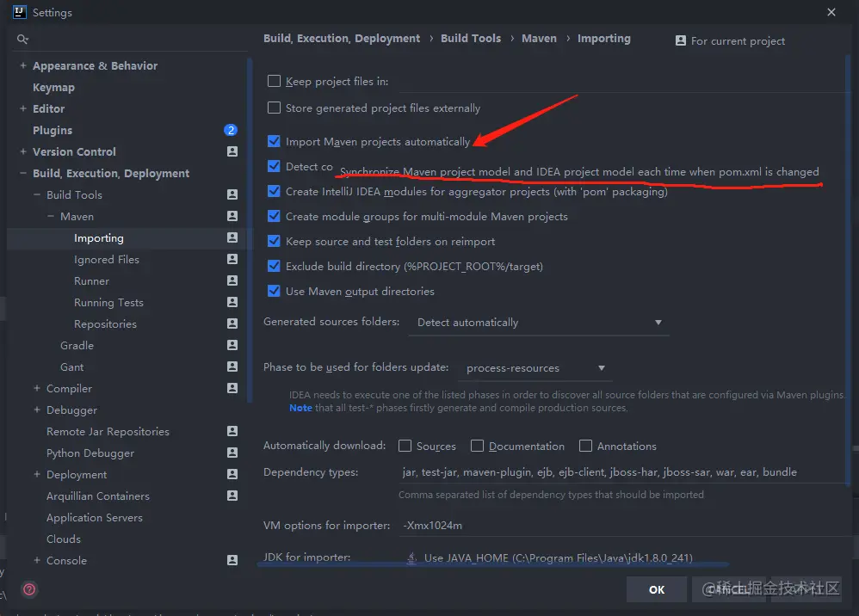The image size is (859, 616).
Task: Click the settings search magnifier icon
Action: 22,39
